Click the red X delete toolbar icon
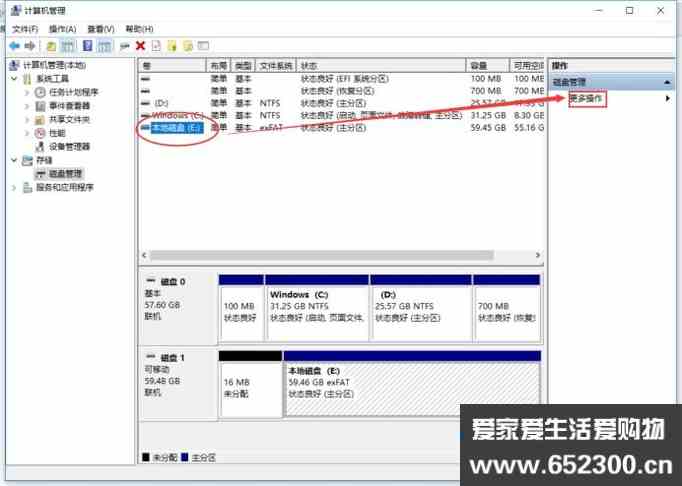 140,46
